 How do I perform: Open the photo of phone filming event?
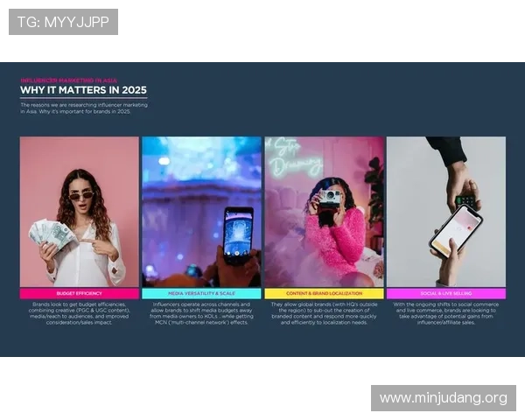[201, 211]
